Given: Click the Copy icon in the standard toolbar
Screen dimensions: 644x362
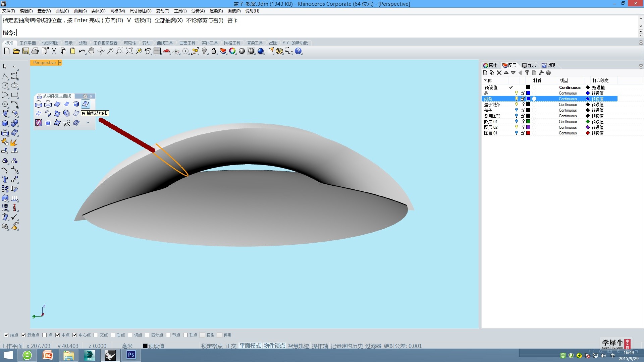Looking at the screenshot, I should [x=63, y=51].
